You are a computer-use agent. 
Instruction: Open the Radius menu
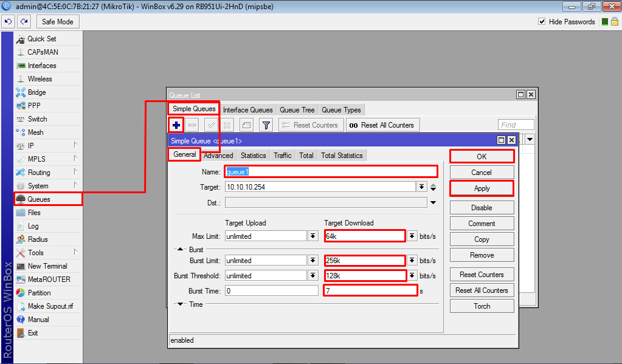coord(48,239)
